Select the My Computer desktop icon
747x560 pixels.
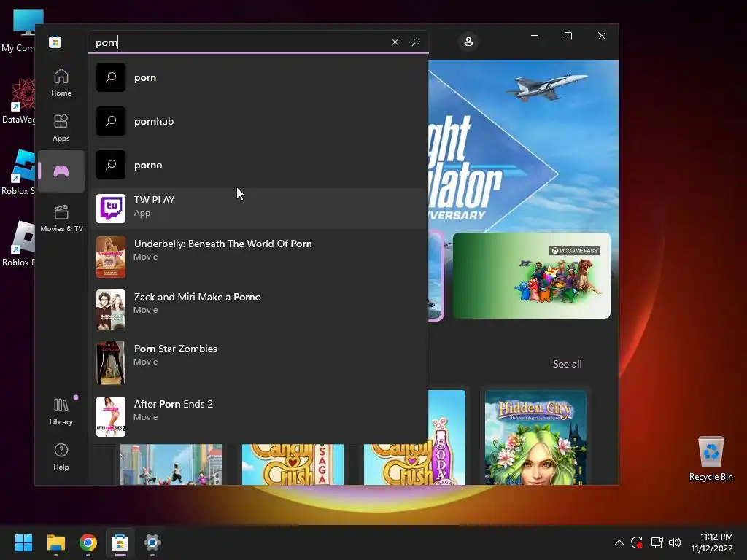click(18, 31)
